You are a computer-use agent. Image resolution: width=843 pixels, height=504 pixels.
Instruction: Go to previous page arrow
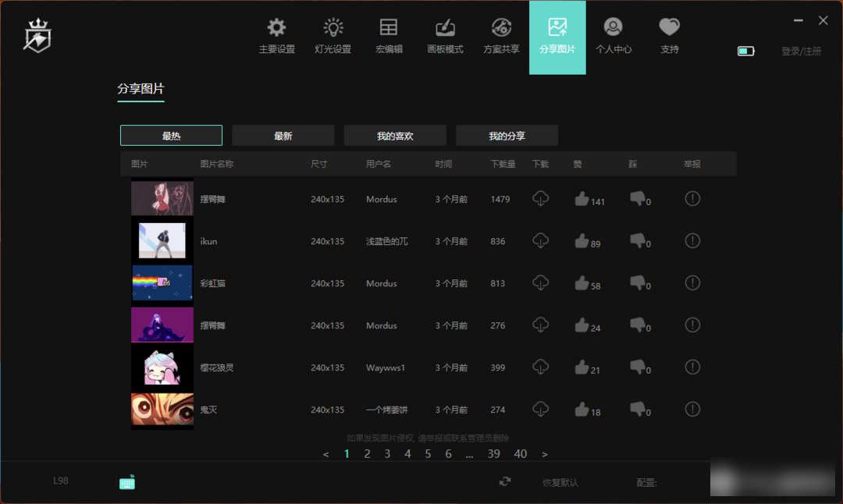[x=325, y=455]
